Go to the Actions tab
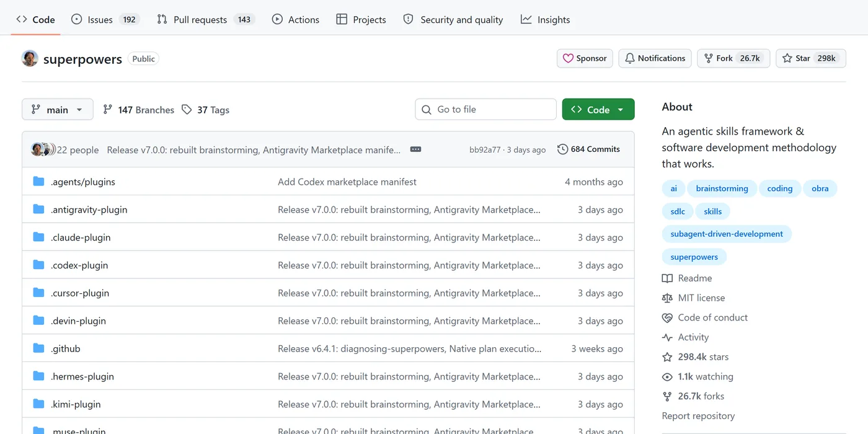The height and width of the screenshot is (434, 868). pyautogui.click(x=296, y=19)
